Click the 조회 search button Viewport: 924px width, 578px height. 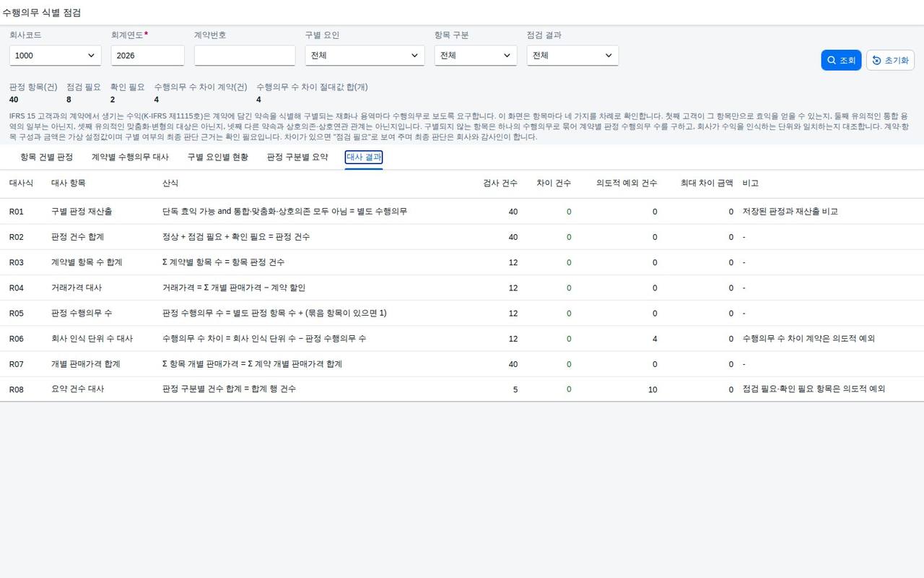click(x=841, y=60)
